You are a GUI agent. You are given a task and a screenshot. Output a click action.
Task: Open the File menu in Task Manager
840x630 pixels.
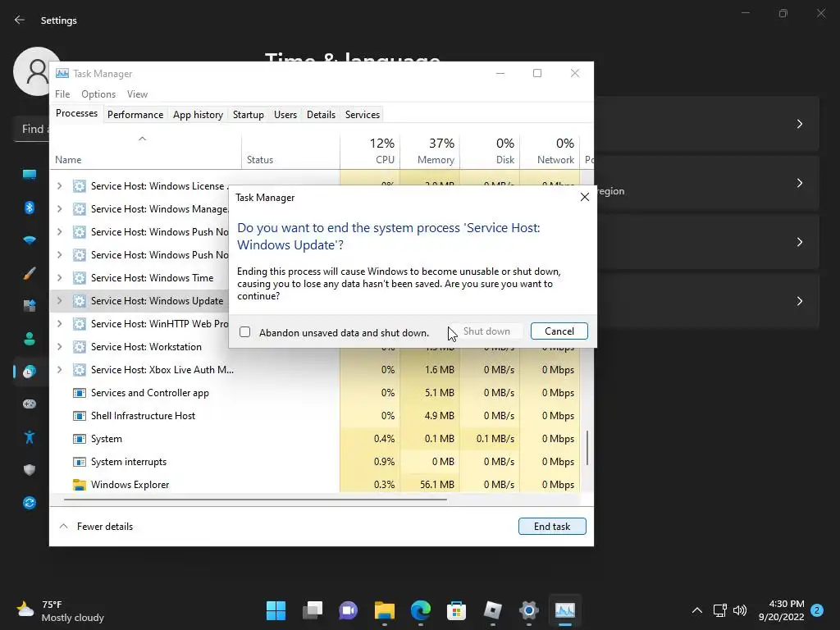click(x=62, y=94)
